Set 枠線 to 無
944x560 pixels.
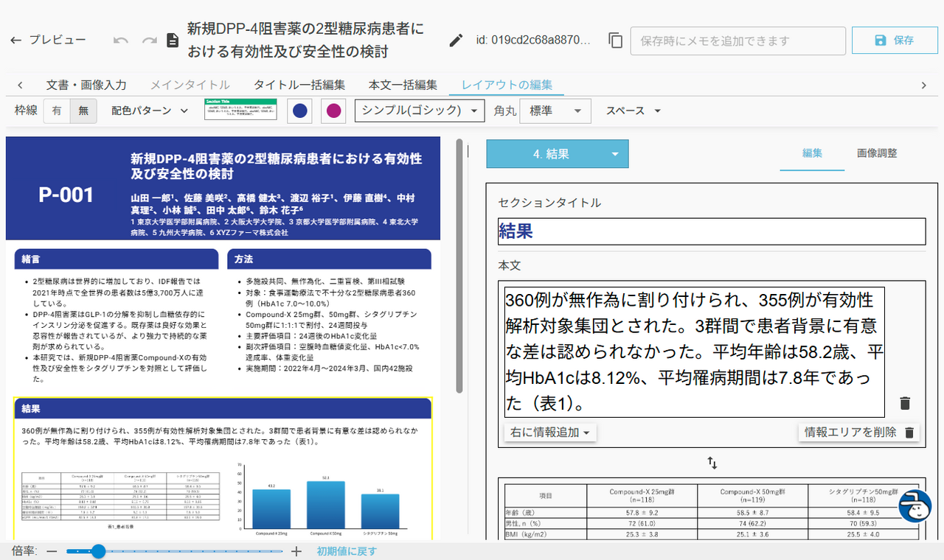[83, 111]
